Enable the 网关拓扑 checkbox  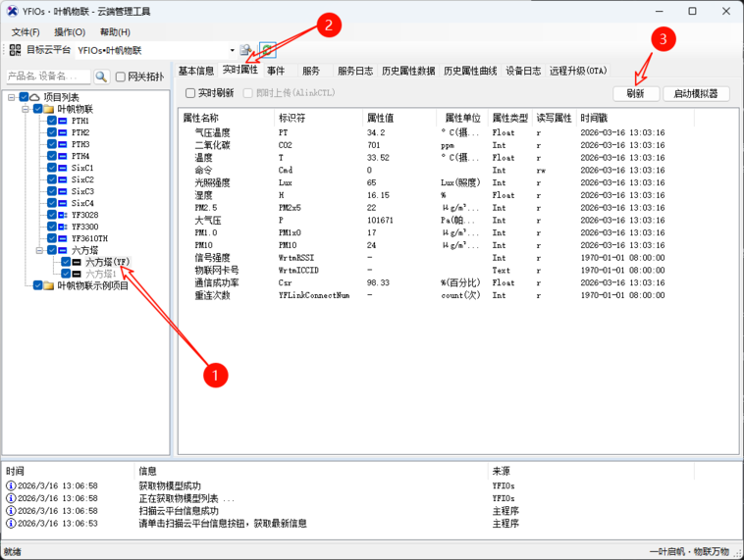point(121,76)
